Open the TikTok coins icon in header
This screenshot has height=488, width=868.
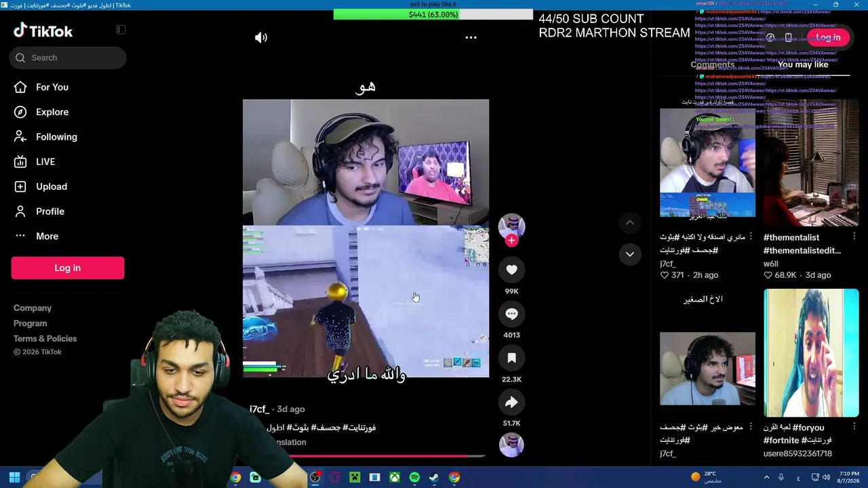[x=770, y=38]
